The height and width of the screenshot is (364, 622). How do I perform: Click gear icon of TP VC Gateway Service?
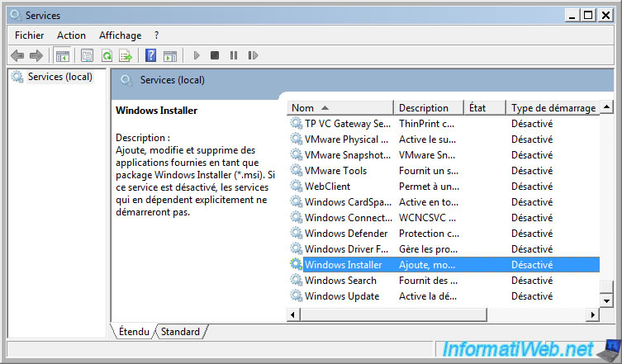coord(296,123)
